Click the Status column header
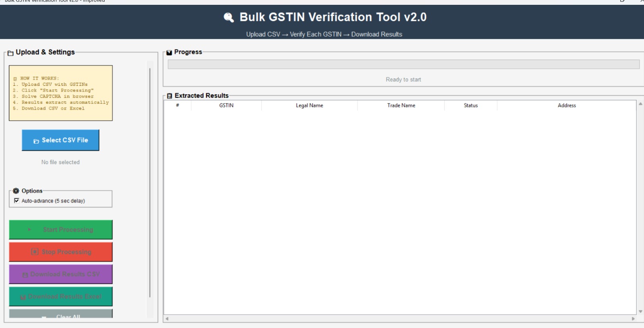This screenshot has height=328, width=644. tap(471, 105)
